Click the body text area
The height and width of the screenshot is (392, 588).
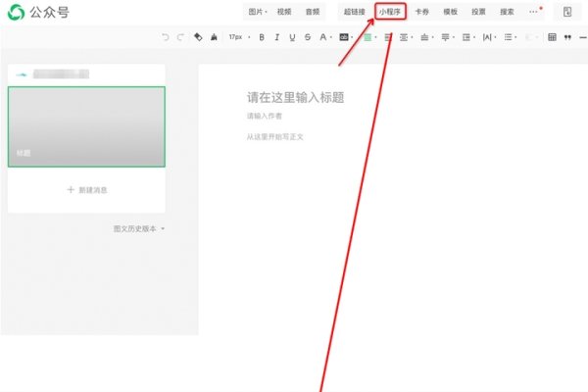coord(274,137)
